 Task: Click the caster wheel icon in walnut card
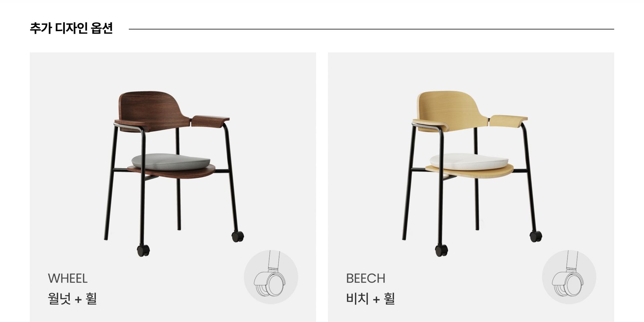point(271,277)
